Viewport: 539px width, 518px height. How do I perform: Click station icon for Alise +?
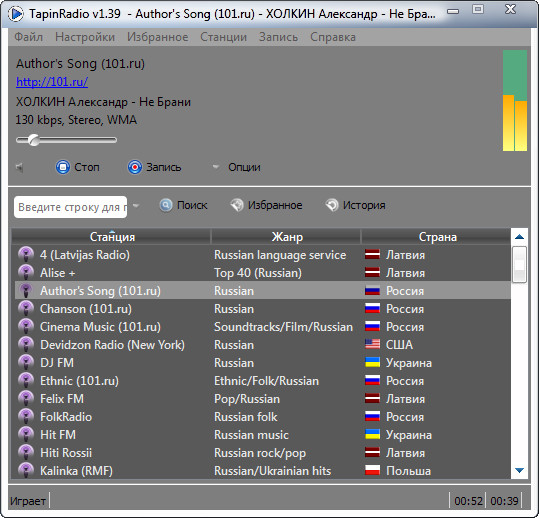(26, 273)
